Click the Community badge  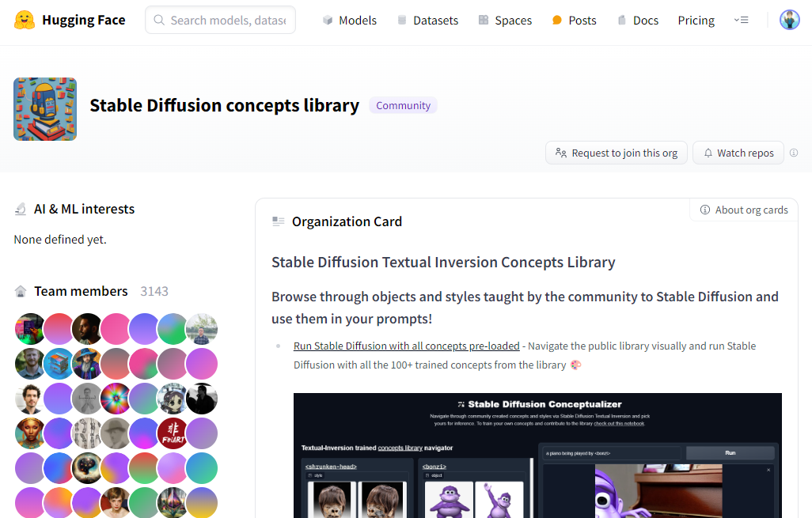(x=403, y=105)
